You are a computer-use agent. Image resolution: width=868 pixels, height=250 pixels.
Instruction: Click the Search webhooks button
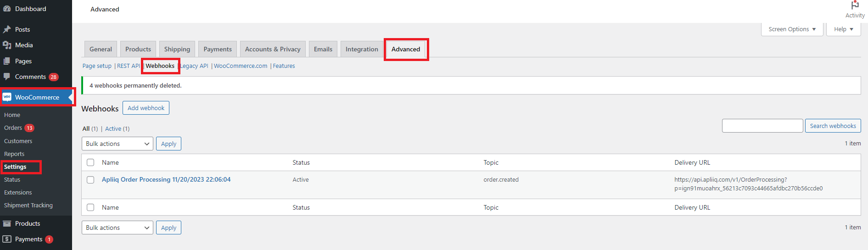(x=833, y=126)
